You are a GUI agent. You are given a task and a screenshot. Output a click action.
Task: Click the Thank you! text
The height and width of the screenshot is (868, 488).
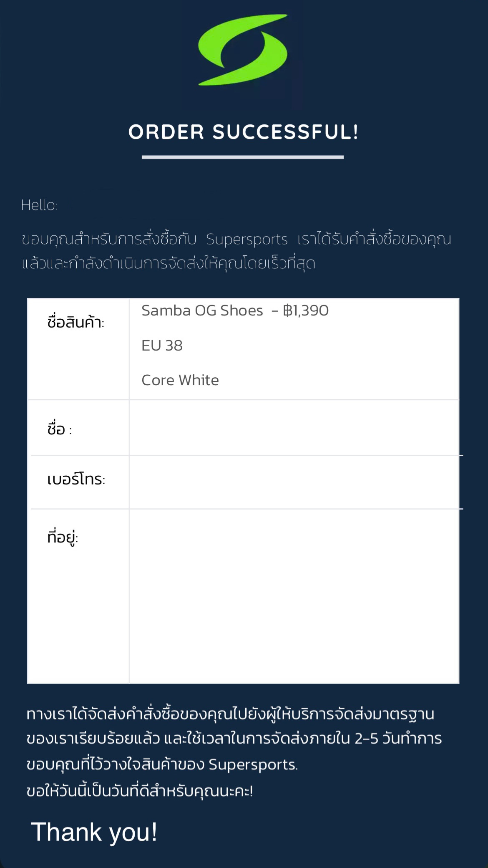click(94, 832)
